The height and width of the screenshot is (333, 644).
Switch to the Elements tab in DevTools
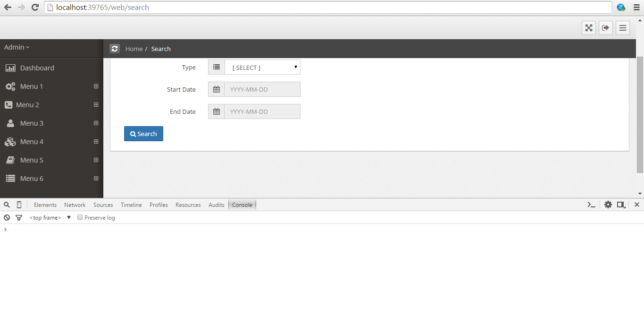(x=45, y=205)
